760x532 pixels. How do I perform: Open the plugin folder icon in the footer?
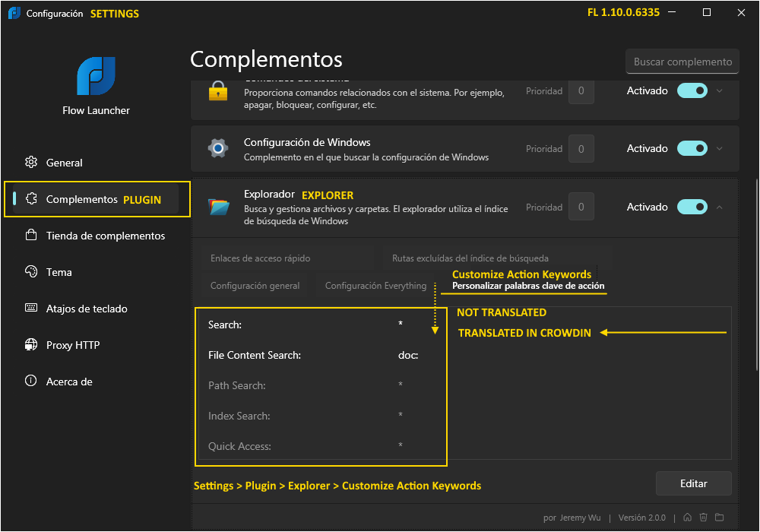click(720, 518)
